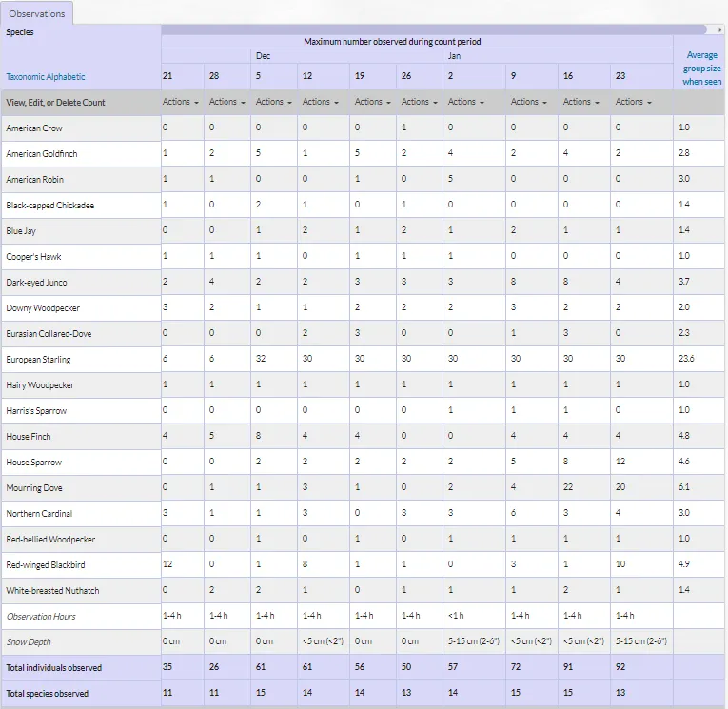
Task: Select the American Goldfinch row label
Action: [x=42, y=153]
